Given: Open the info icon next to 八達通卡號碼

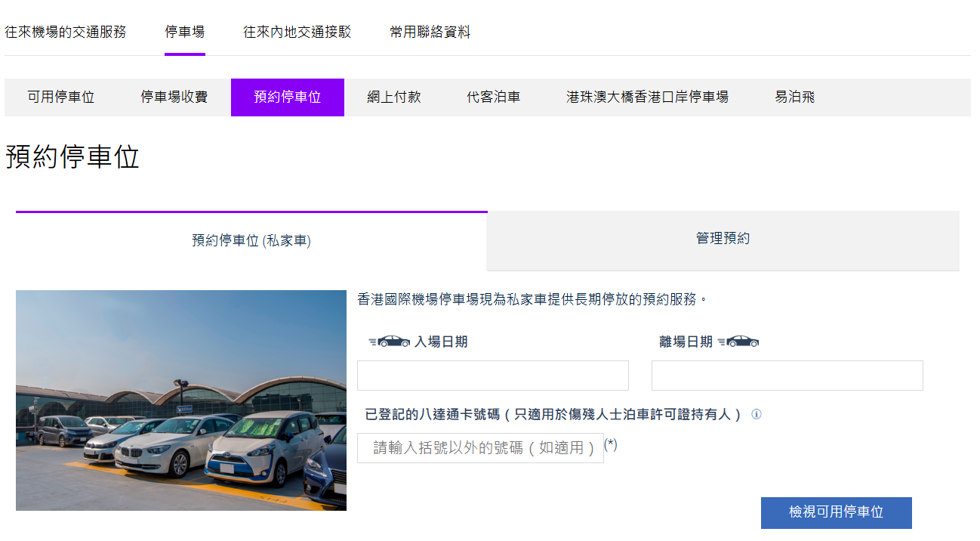Looking at the screenshot, I should (757, 415).
